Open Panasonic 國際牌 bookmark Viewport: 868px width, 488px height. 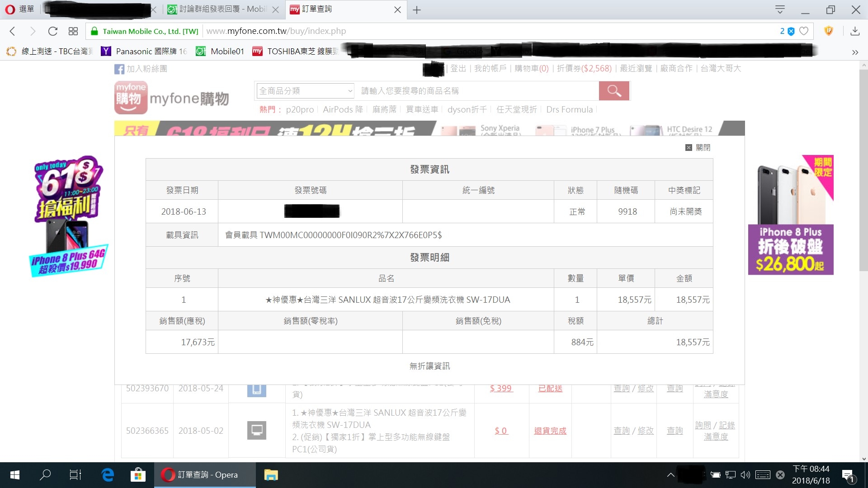[x=144, y=52]
